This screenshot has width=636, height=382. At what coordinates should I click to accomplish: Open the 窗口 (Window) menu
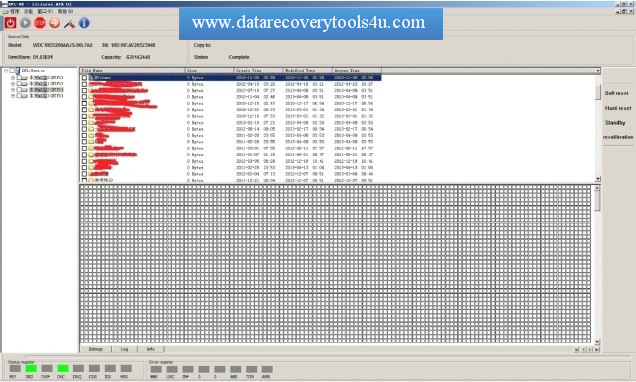click(x=45, y=11)
